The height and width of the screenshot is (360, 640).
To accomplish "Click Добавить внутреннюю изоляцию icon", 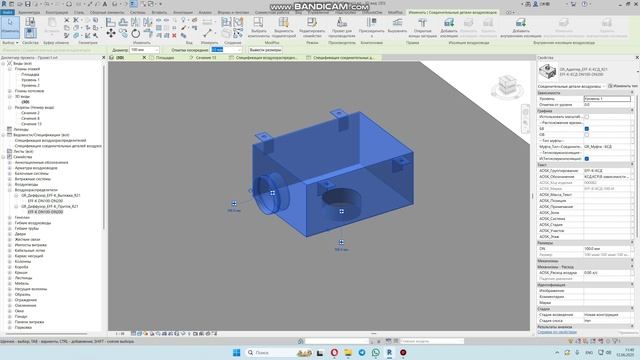I will coord(520,27).
